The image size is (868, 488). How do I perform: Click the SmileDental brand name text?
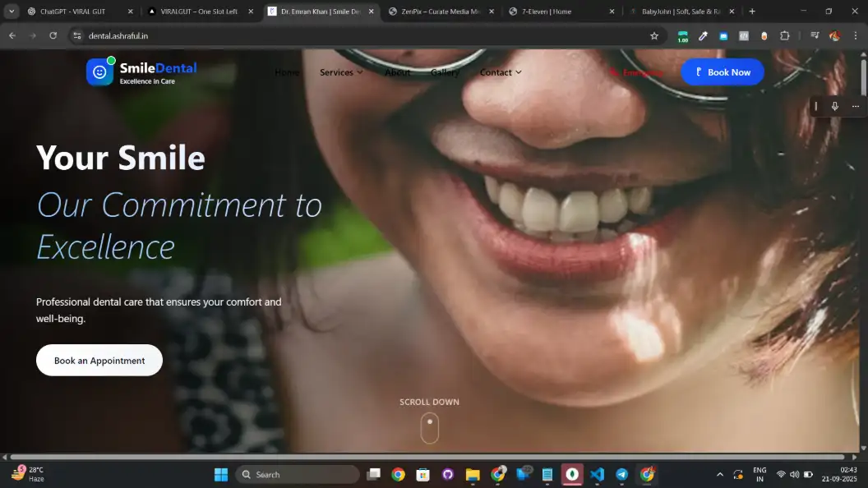158,68
